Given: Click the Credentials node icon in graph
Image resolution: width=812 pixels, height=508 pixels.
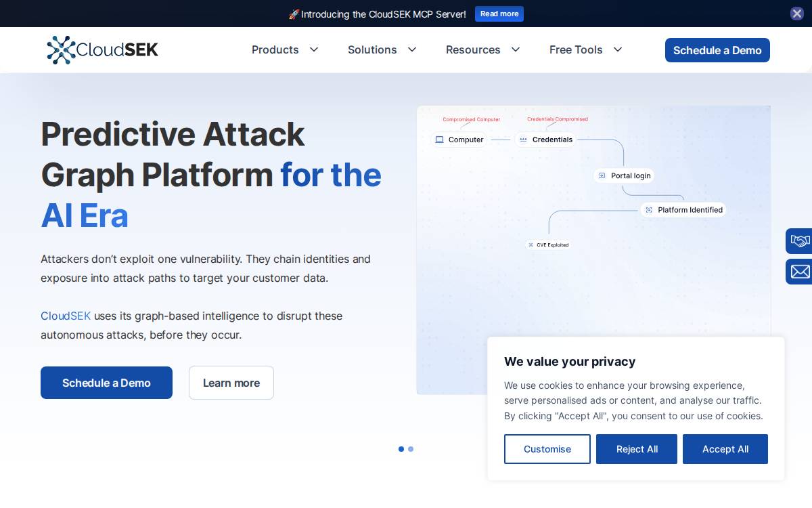Looking at the screenshot, I should [x=523, y=140].
